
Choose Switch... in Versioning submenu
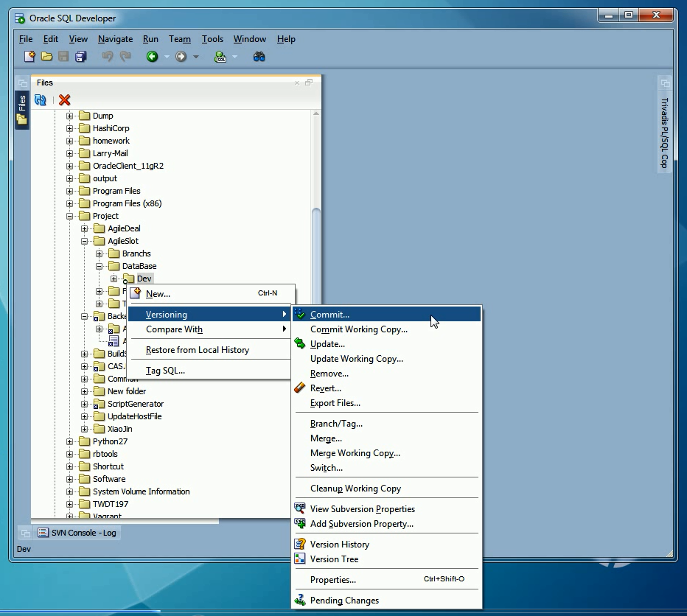387,467
